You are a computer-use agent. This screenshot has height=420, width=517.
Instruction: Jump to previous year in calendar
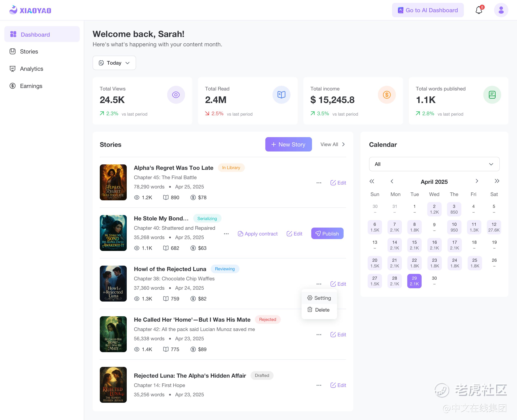point(372,181)
